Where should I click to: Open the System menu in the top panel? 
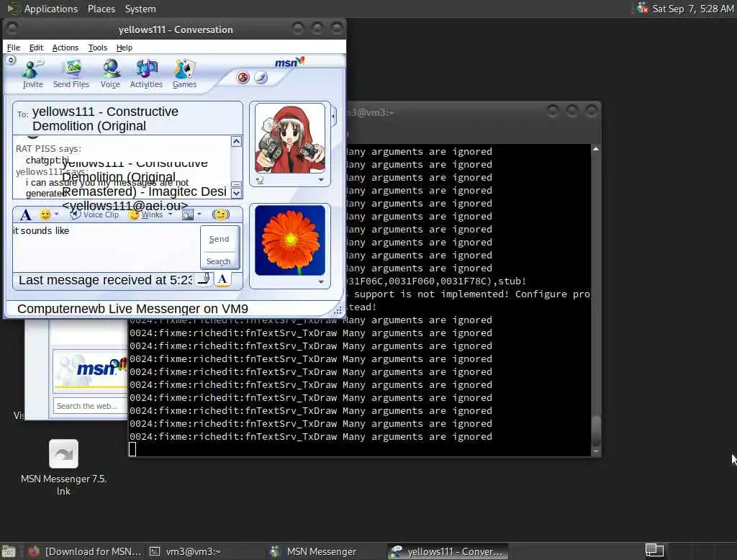coord(140,9)
